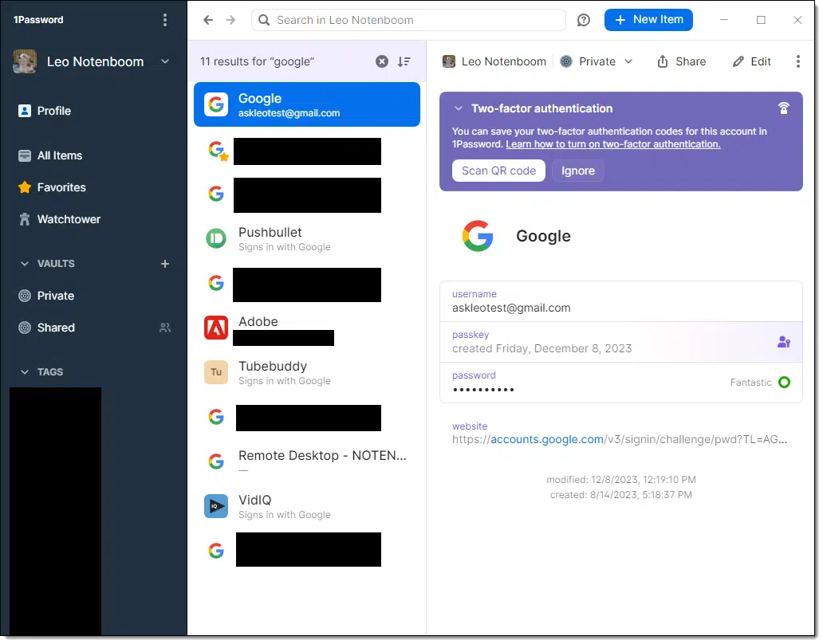Click the Scan QR code button
823x644 pixels.
click(498, 171)
